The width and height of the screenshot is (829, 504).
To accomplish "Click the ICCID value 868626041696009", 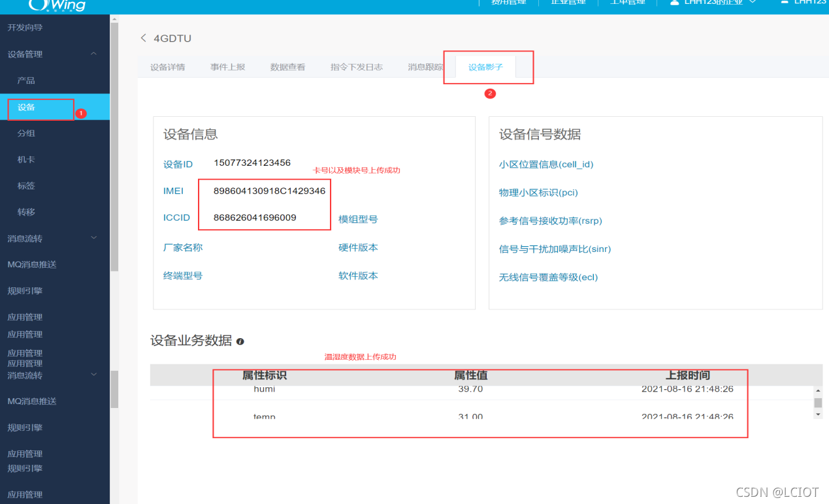I will [x=255, y=217].
